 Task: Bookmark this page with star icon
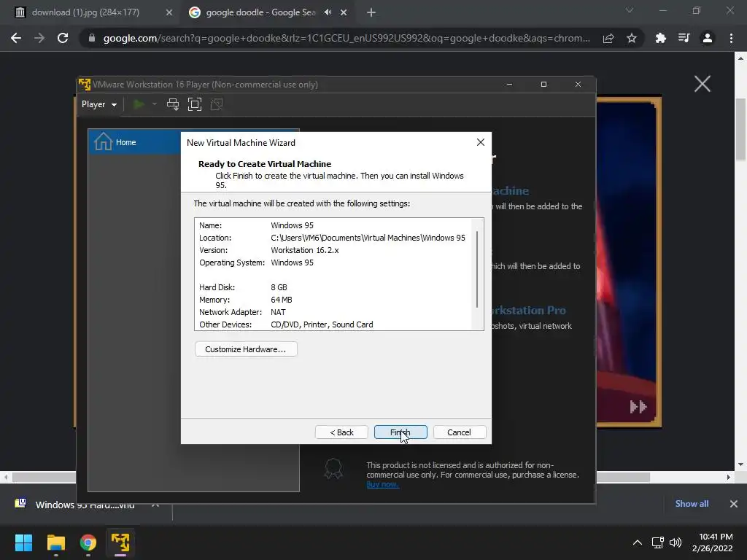pyautogui.click(x=632, y=38)
